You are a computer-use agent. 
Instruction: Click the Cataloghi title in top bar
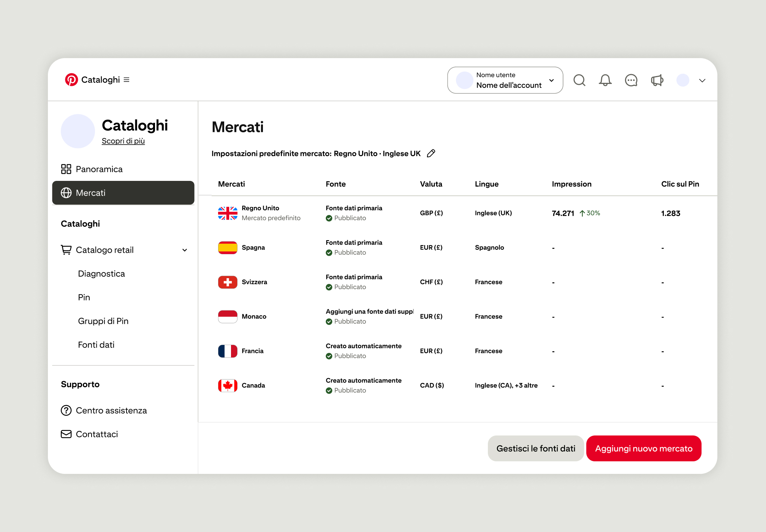pyautogui.click(x=100, y=80)
